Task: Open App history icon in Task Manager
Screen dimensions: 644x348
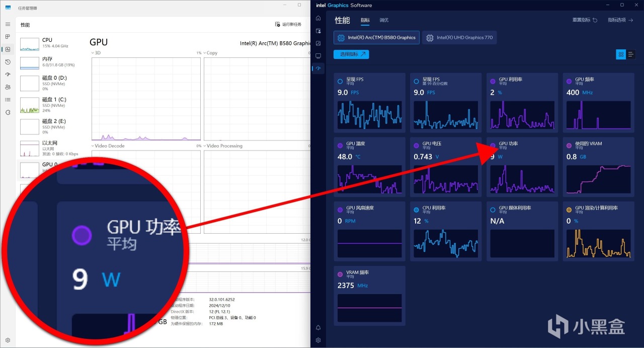Action: (8, 62)
